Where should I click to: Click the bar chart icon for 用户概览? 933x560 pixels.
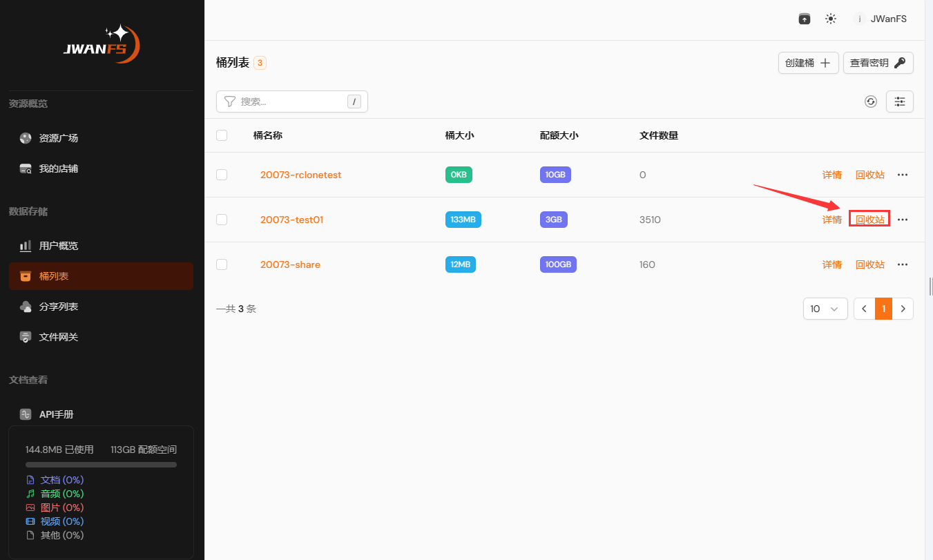(x=26, y=246)
